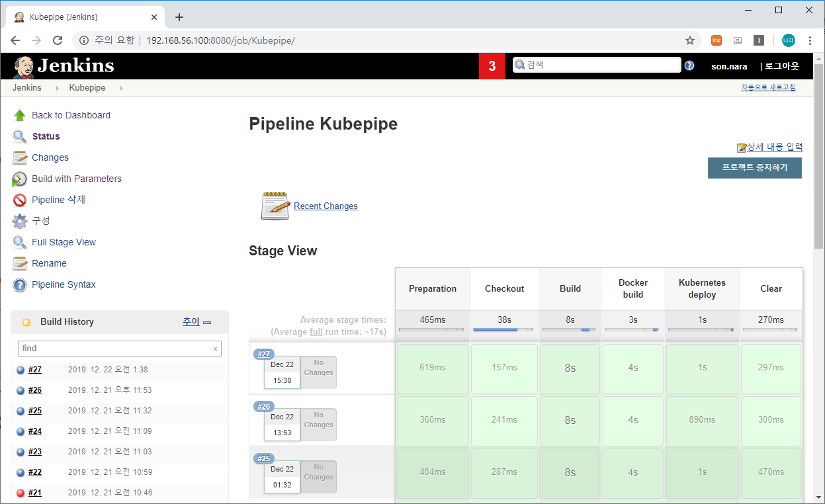Open dropdown arrow after Jenkins breadcrumb
This screenshot has height=504, width=825.
(x=57, y=88)
